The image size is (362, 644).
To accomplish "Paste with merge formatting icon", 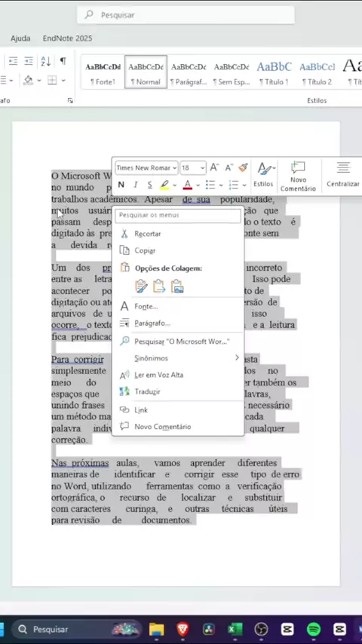I will [159, 286].
